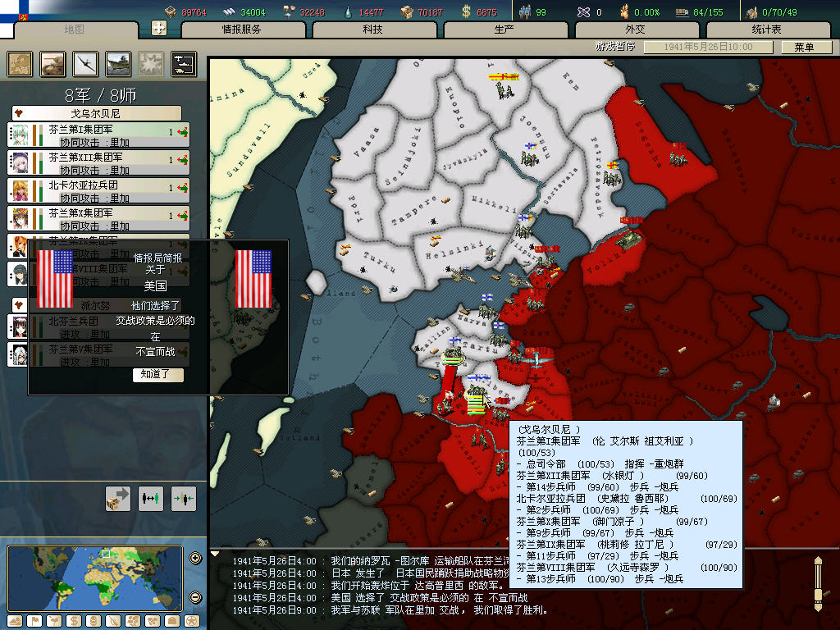
Task: Collapse the message log with triangle arrow
Action: [x=215, y=554]
